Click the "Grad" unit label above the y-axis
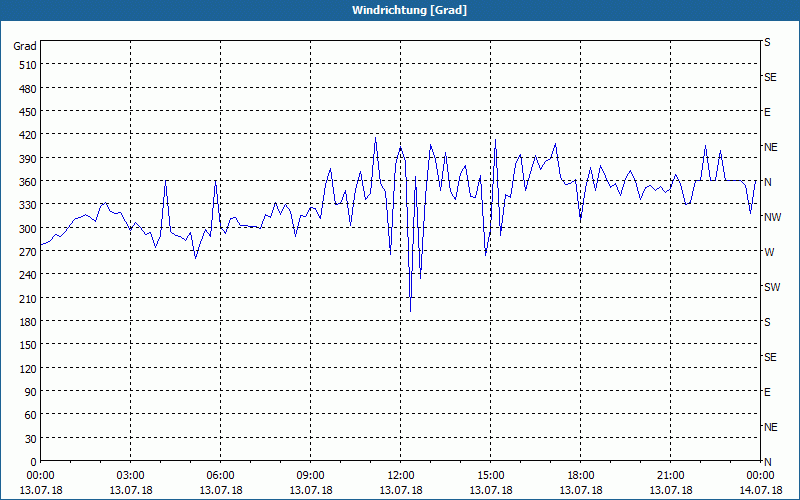The width and height of the screenshot is (800, 500). click(25, 46)
